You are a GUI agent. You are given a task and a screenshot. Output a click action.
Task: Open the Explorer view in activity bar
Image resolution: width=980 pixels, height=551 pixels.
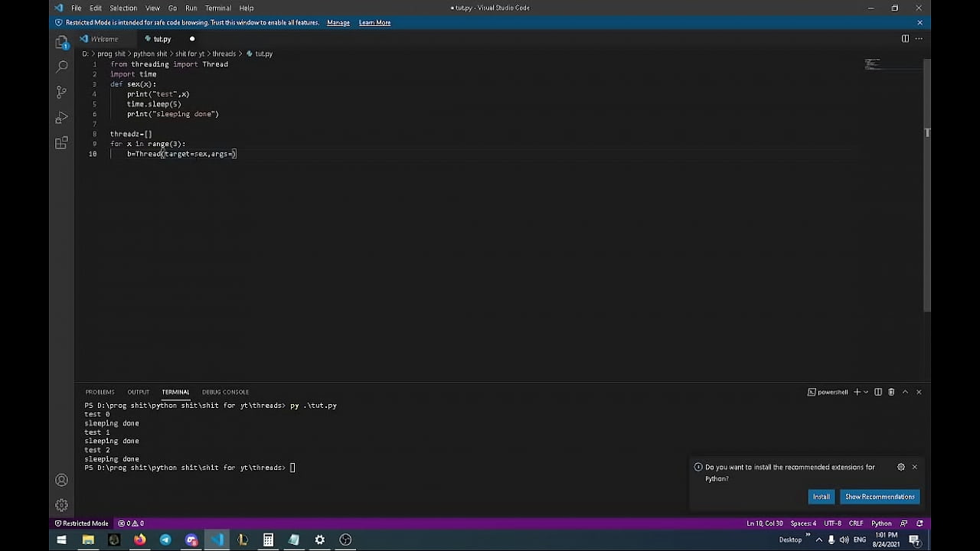[x=62, y=43]
